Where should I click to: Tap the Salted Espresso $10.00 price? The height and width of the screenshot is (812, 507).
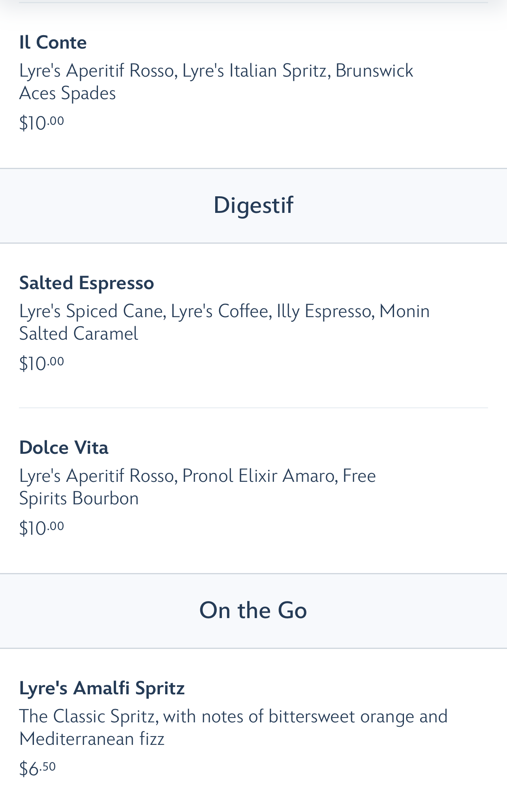point(41,363)
